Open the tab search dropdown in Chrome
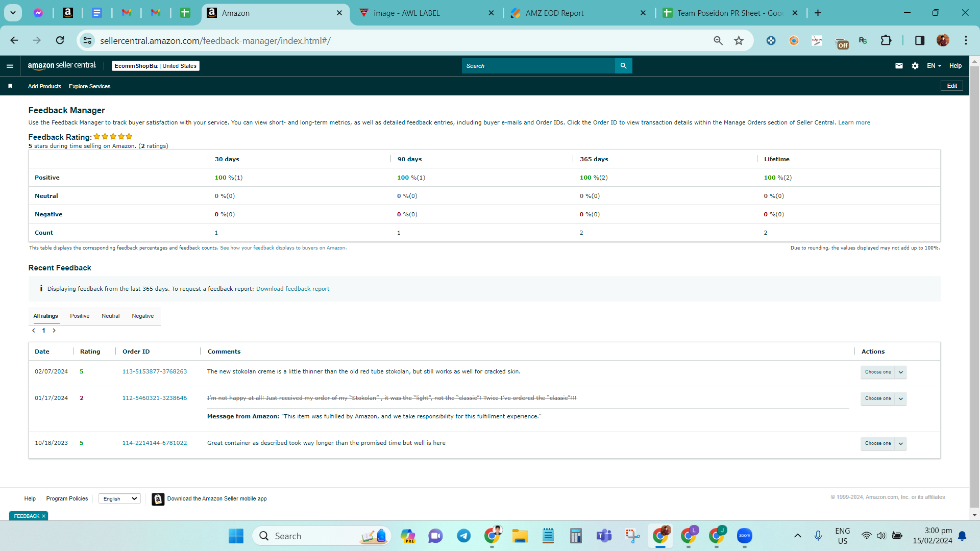Viewport: 980px width, 551px height. click(x=13, y=13)
